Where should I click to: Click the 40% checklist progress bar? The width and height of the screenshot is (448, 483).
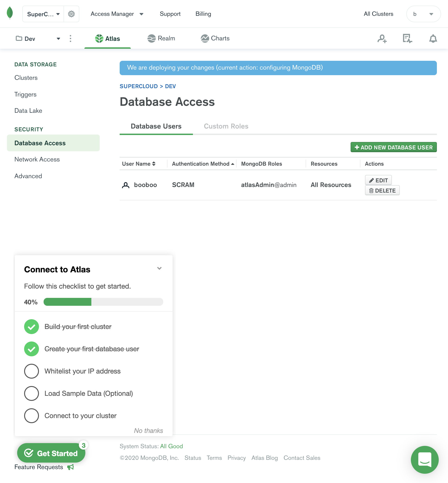tap(103, 302)
